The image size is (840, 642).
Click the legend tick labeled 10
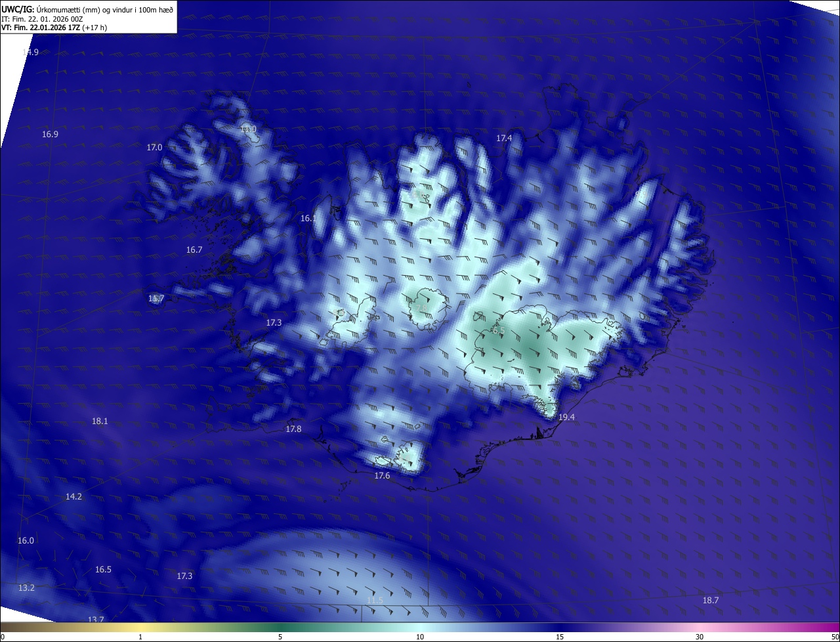pos(420,637)
